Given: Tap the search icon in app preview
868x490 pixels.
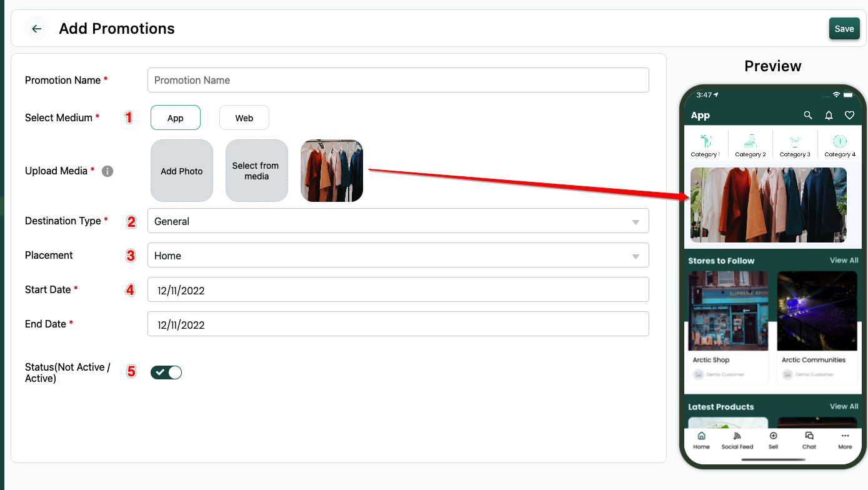Looking at the screenshot, I should coord(808,115).
